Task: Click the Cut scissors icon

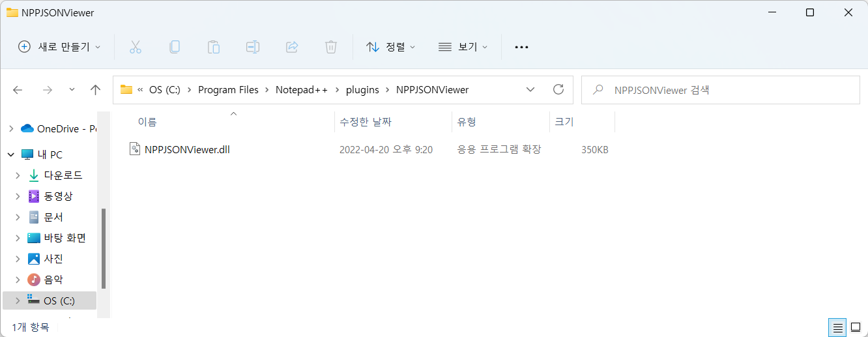Action: coord(136,47)
